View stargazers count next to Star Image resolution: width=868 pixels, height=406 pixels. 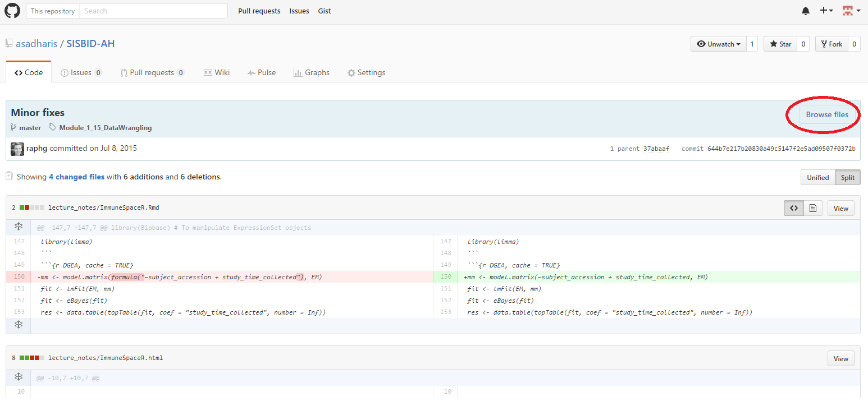click(x=803, y=44)
